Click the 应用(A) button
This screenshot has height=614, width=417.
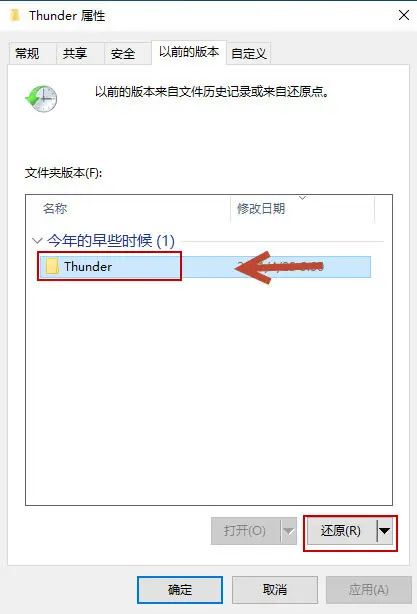368,590
